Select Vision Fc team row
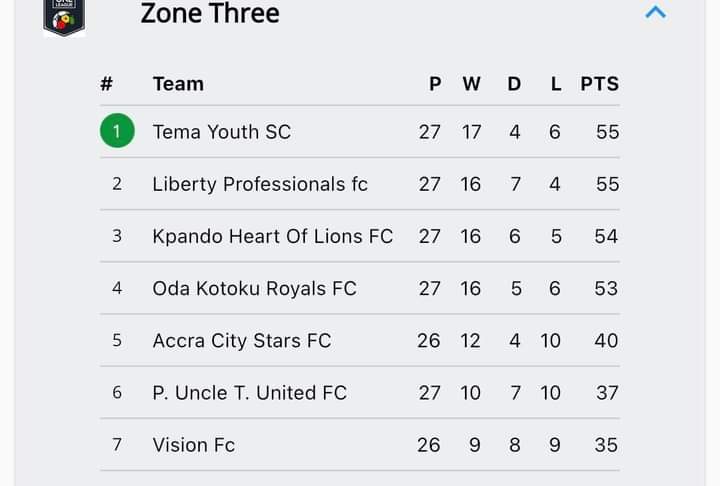This screenshot has height=486, width=720. pos(360,445)
